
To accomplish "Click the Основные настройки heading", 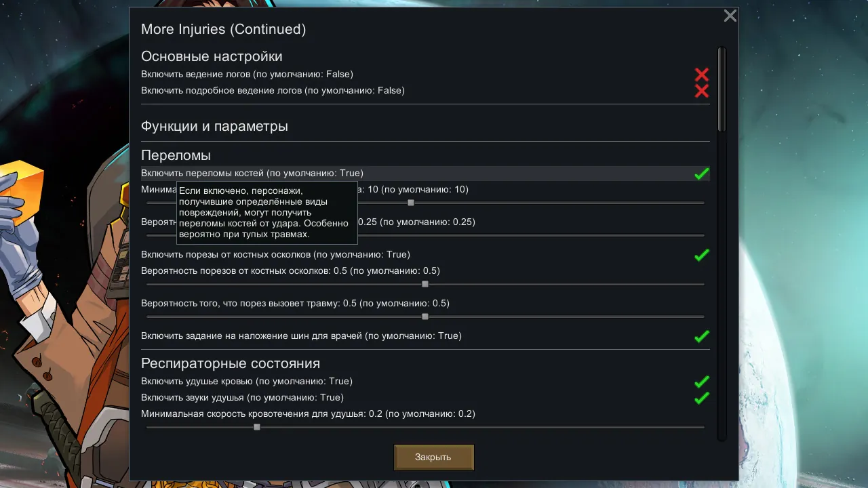I will point(212,56).
